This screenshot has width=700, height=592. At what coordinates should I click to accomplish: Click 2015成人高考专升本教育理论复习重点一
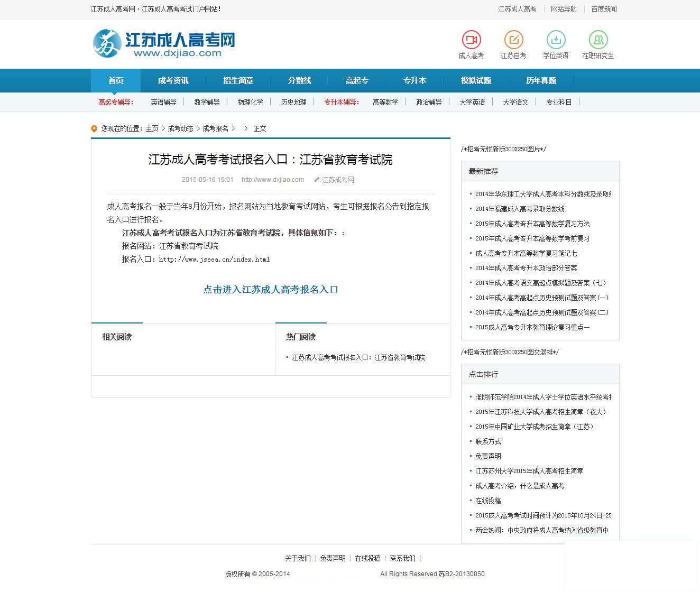(x=532, y=327)
